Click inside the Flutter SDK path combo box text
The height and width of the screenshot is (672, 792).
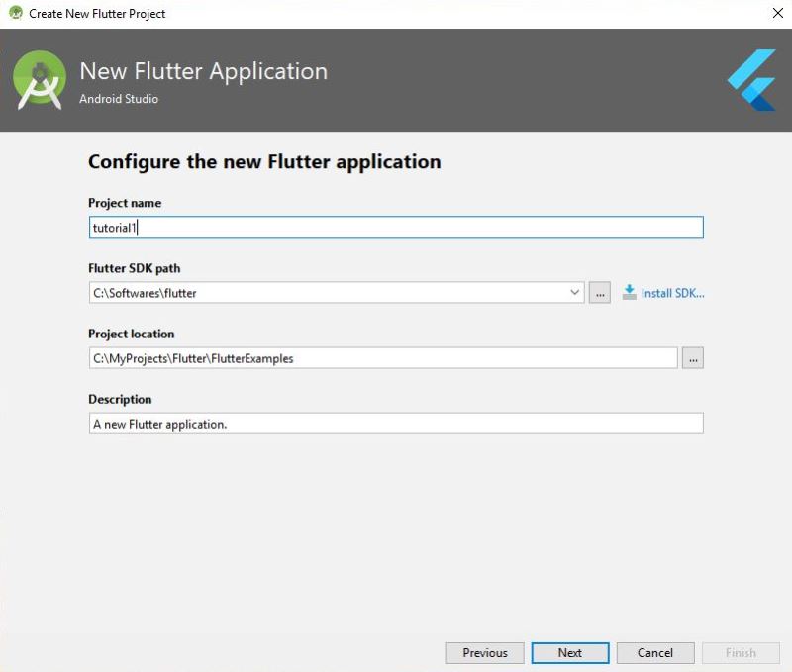(329, 293)
